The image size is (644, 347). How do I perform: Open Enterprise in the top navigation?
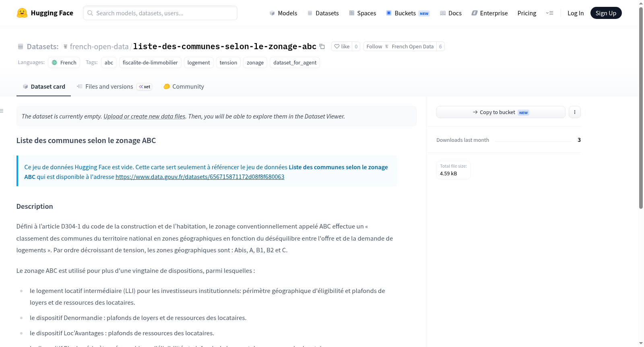tap(490, 13)
